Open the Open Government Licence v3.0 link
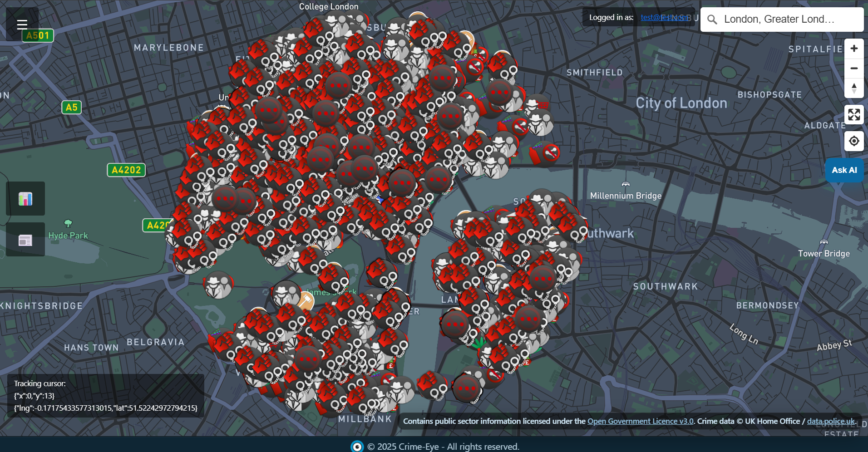Image resolution: width=868 pixels, height=452 pixels. tap(640, 421)
